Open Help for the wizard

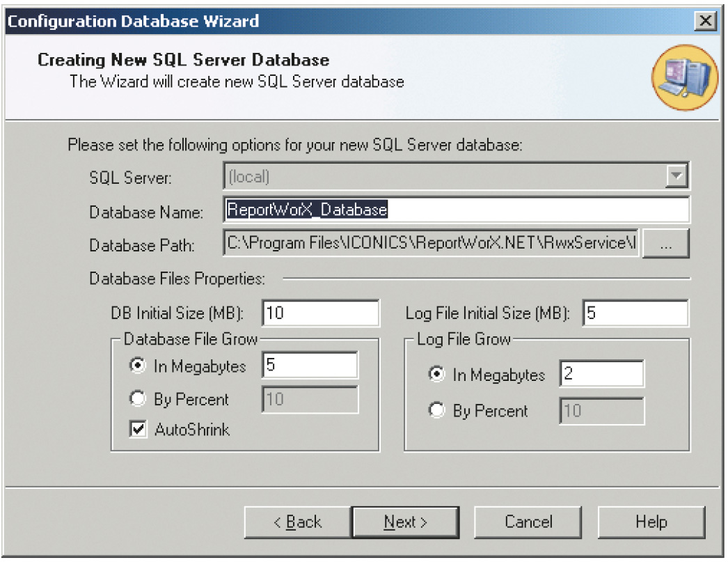(x=651, y=522)
